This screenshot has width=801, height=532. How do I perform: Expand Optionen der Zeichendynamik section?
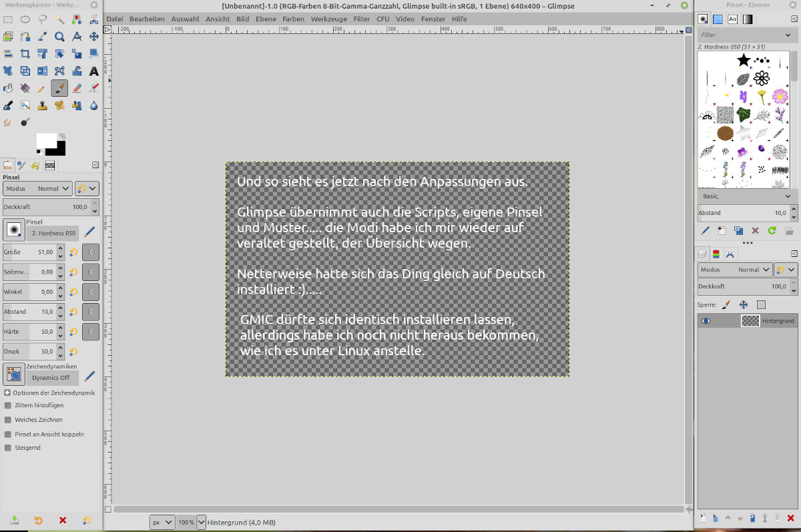pyautogui.click(x=7, y=392)
